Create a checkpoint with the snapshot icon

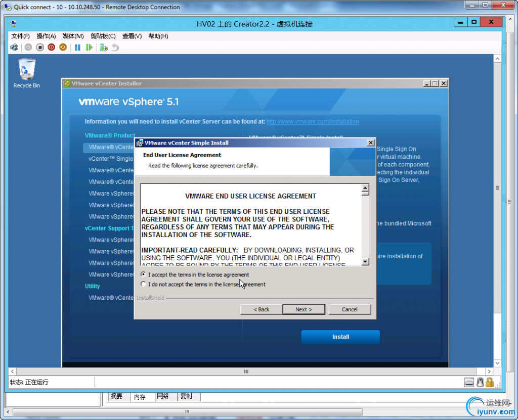pyautogui.click(x=104, y=48)
